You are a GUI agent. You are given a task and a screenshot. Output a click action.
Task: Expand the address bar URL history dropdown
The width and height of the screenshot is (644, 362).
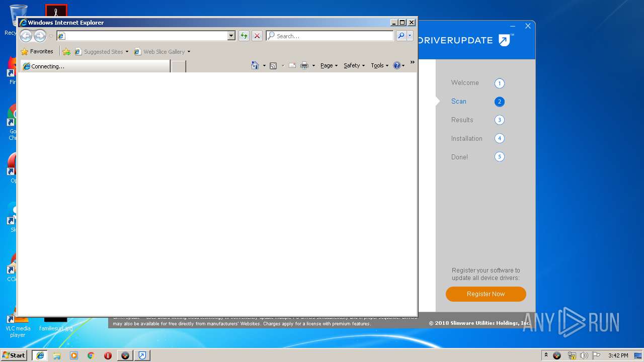[x=231, y=36]
